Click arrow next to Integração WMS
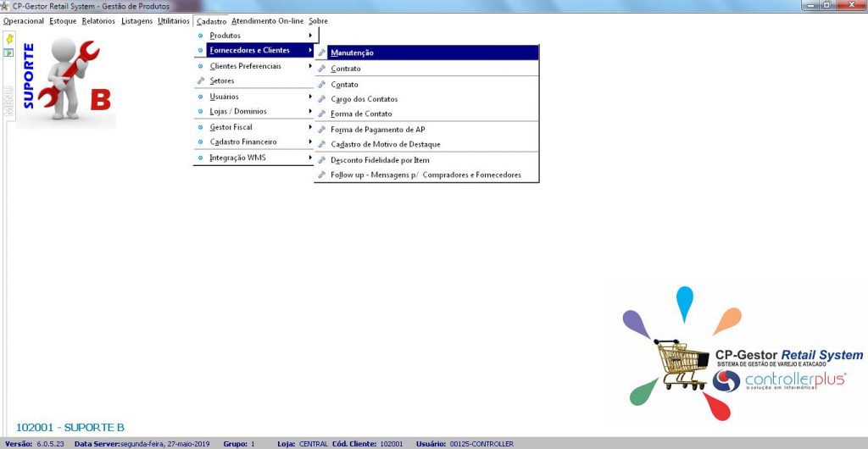This screenshot has height=449, width=868. 310,158
